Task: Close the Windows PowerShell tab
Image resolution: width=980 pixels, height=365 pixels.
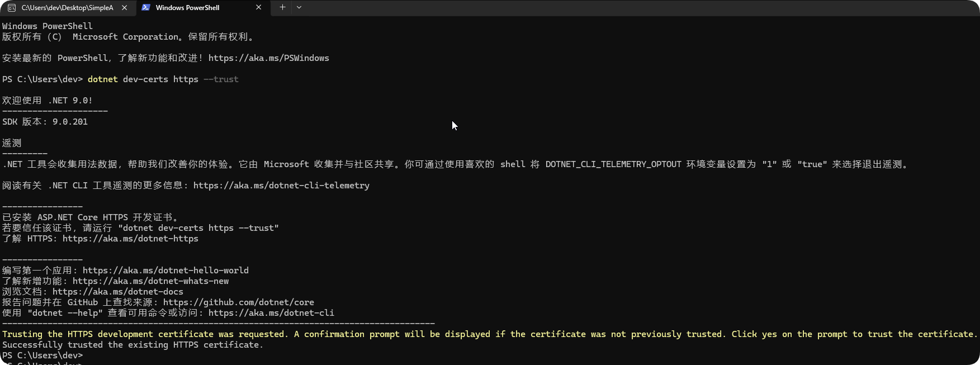Action: (258, 8)
